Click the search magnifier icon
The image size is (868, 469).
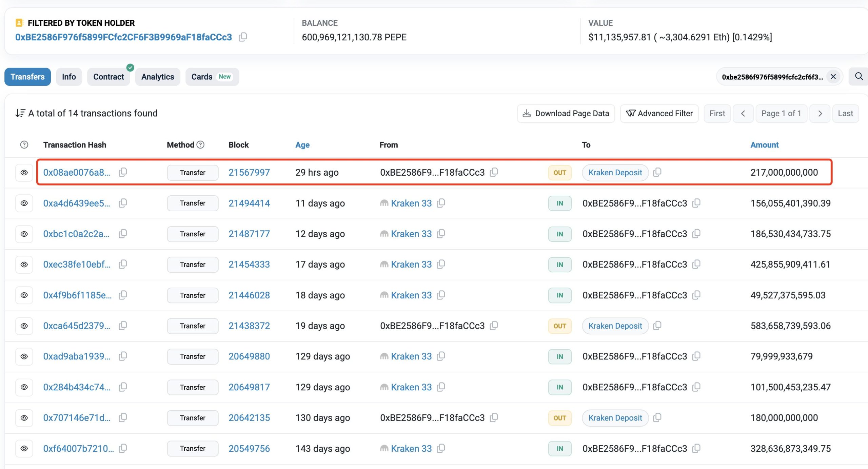pos(859,77)
